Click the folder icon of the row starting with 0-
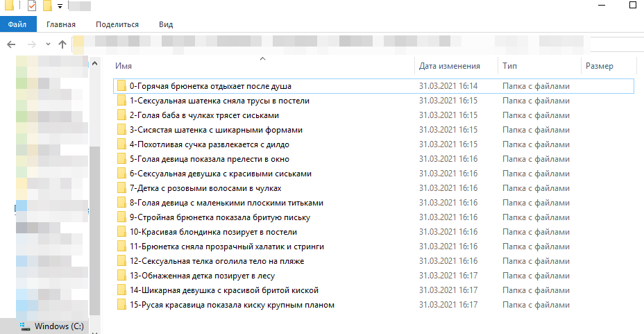 [x=121, y=86]
